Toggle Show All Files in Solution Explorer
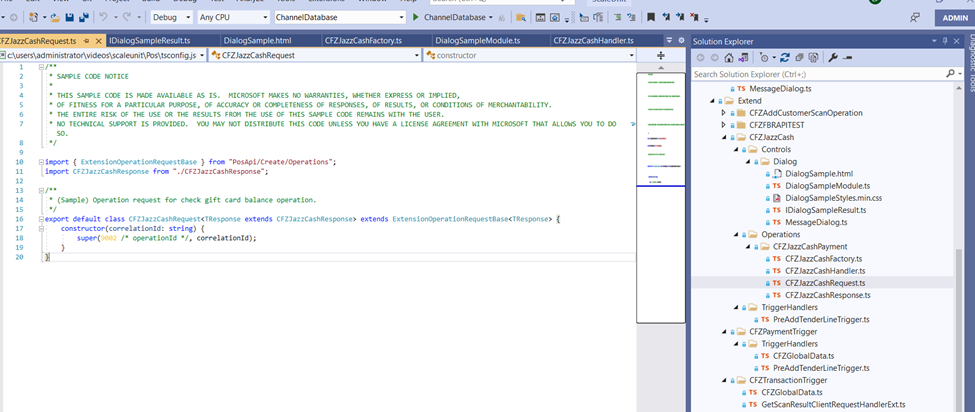 [812, 58]
